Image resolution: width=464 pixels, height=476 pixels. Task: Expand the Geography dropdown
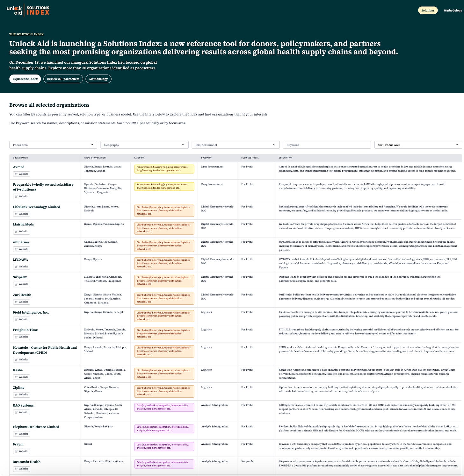click(144, 145)
